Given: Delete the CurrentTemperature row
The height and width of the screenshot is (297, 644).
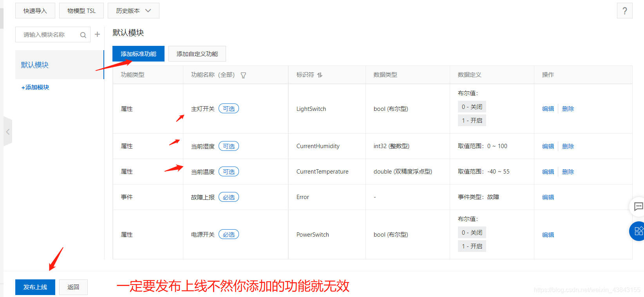Looking at the screenshot, I should [568, 172].
